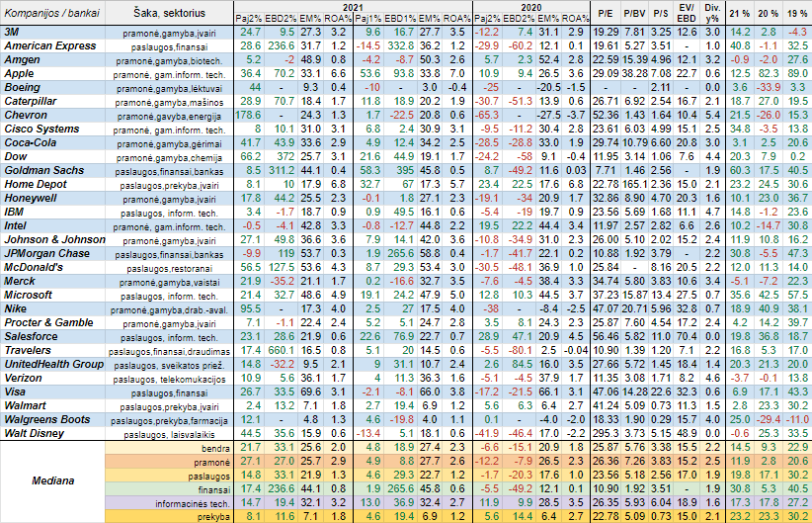Image resolution: width=812 pixels, height=523 pixels.
Task: Click the Boeing company cell
Action: (52, 88)
